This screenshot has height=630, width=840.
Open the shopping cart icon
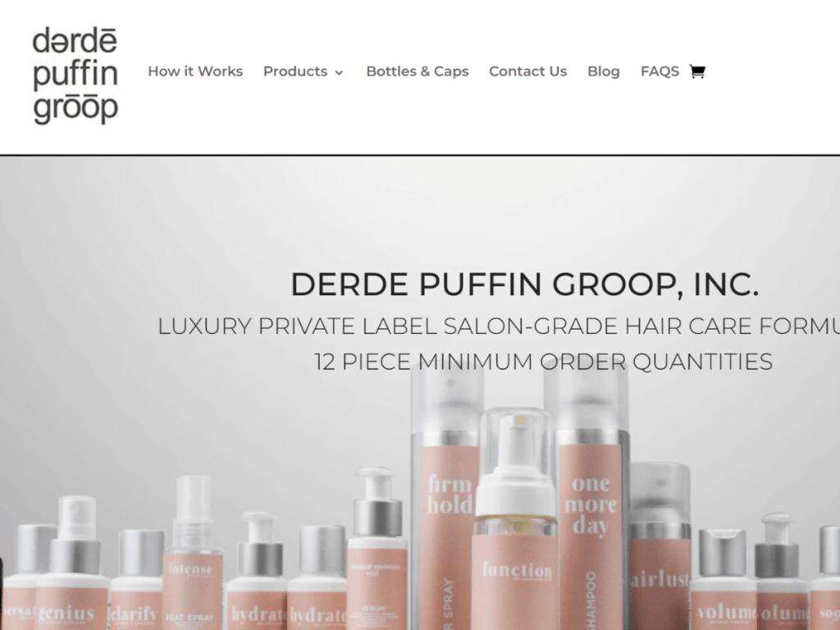point(697,71)
